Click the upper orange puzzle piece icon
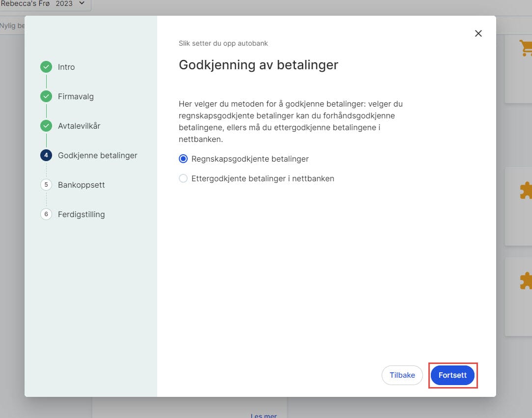Viewport: 532px width, 418px height. pyautogui.click(x=525, y=191)
